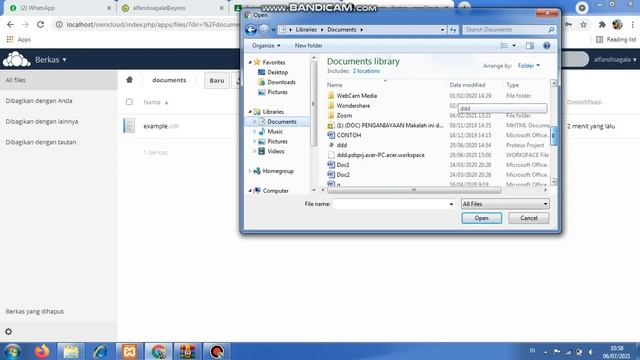Click the Search Documents field

505,30
